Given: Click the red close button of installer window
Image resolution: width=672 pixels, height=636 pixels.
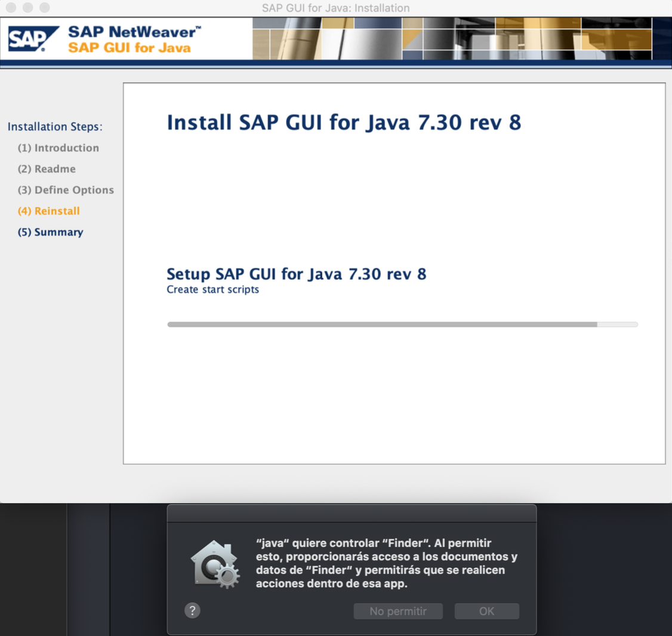Looking at the screenshot, I should [11, 8].
